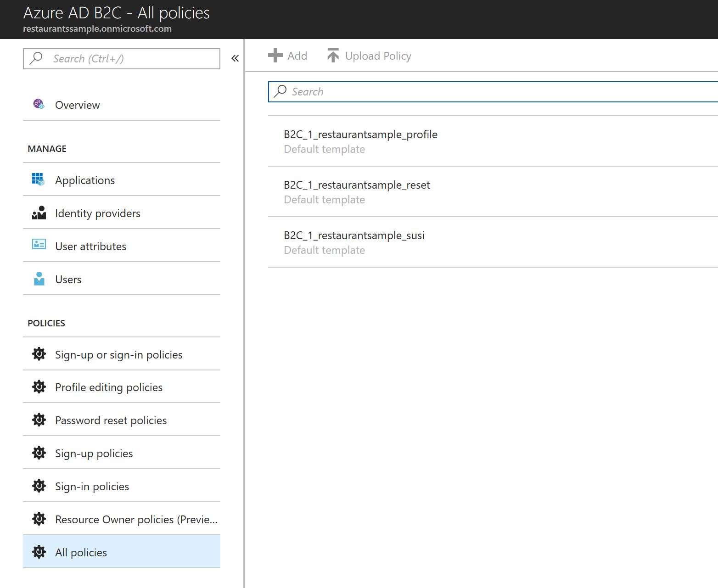Click the Add button
Viewport: 718px width, 588px height.
[x=288, y=56]
